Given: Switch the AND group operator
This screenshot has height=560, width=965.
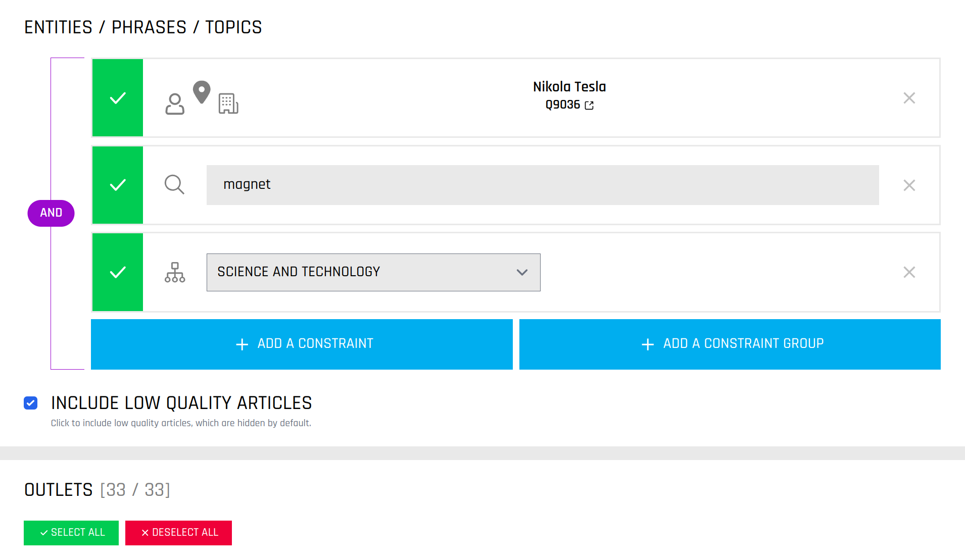Looking at the screenshot, I should tap(51, 213).
